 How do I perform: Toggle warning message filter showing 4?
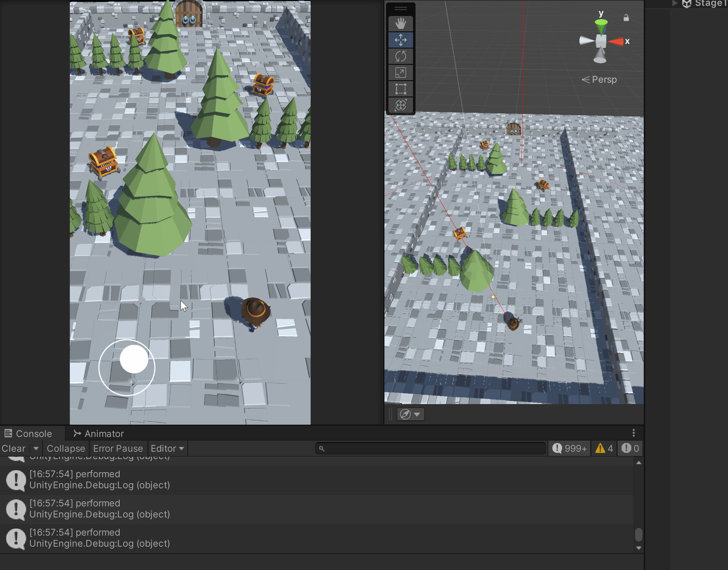(604, 448)
